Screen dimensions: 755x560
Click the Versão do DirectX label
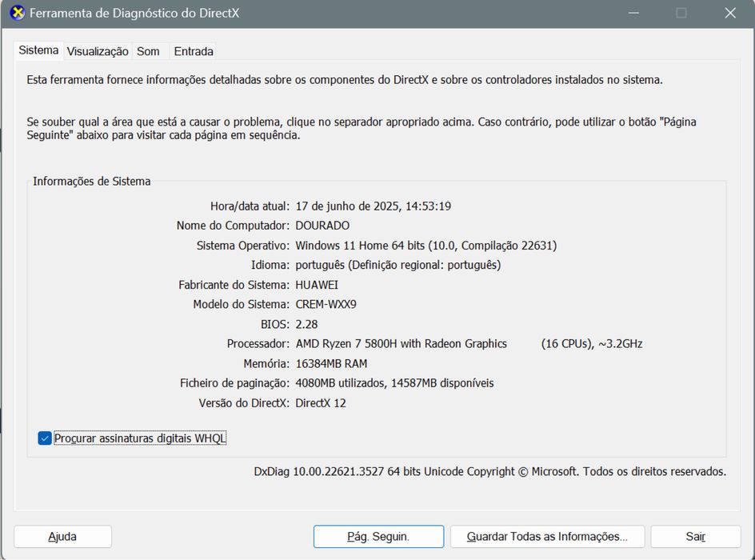pyautogui.click(x=244, y=403)
